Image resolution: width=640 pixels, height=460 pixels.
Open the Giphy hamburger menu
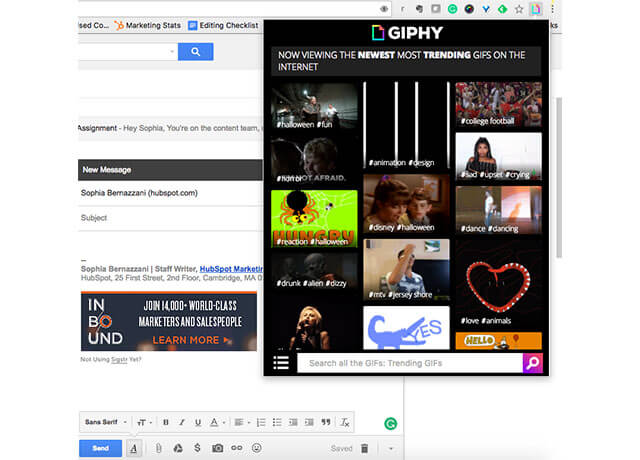pos(282,363)
